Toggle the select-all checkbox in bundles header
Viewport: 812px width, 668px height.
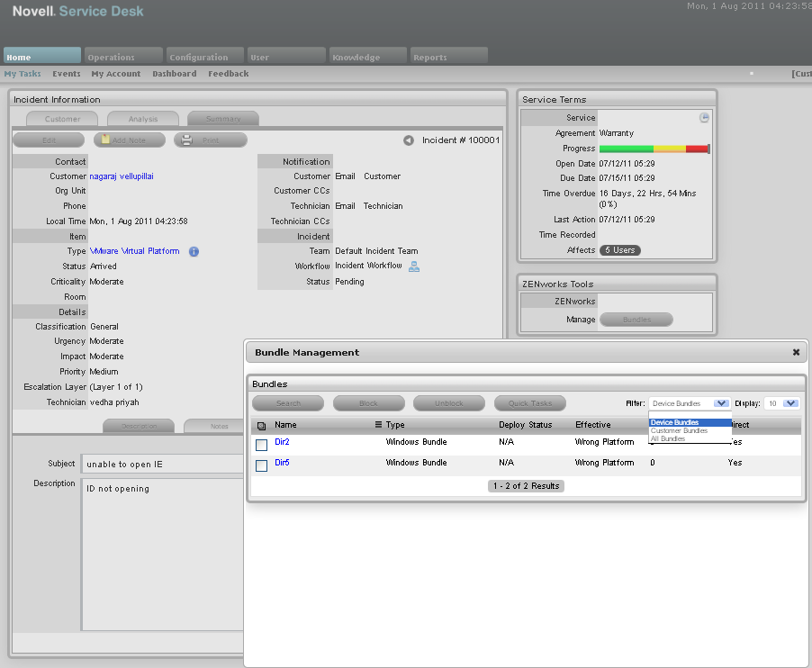261,426
